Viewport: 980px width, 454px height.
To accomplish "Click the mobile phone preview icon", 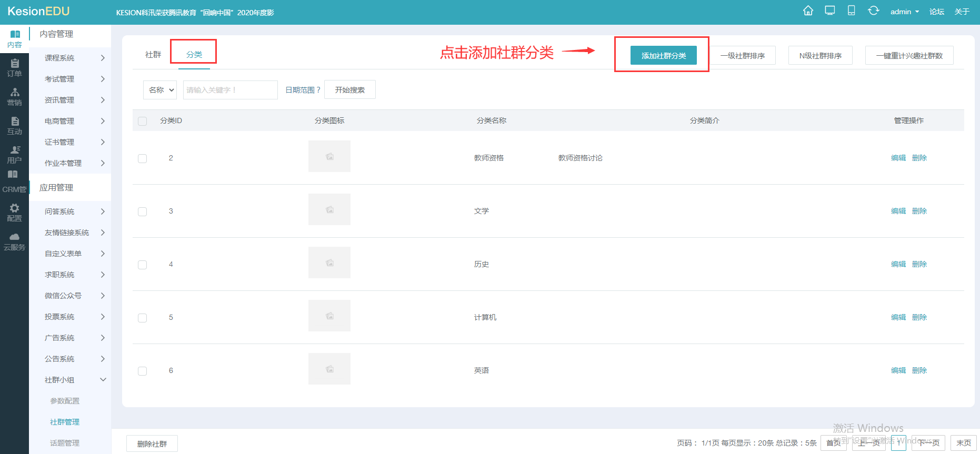I will pyautogui.click(x=851, y=11).
